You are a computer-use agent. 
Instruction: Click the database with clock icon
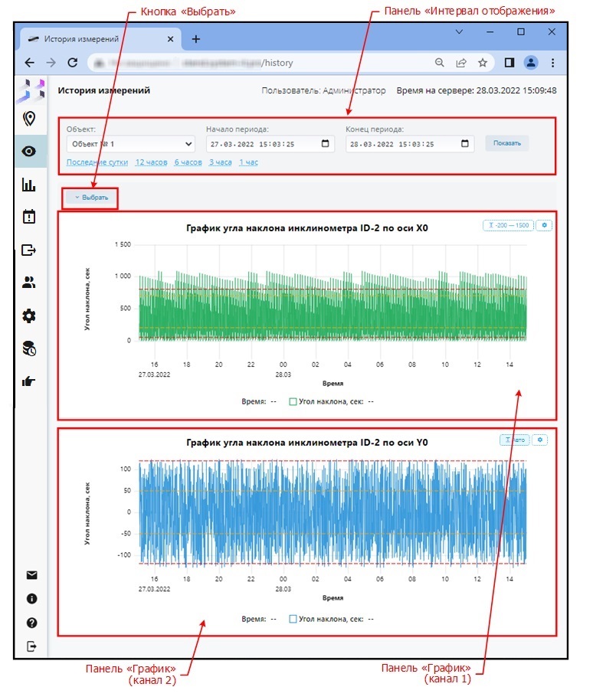click(x=30, y=348)
